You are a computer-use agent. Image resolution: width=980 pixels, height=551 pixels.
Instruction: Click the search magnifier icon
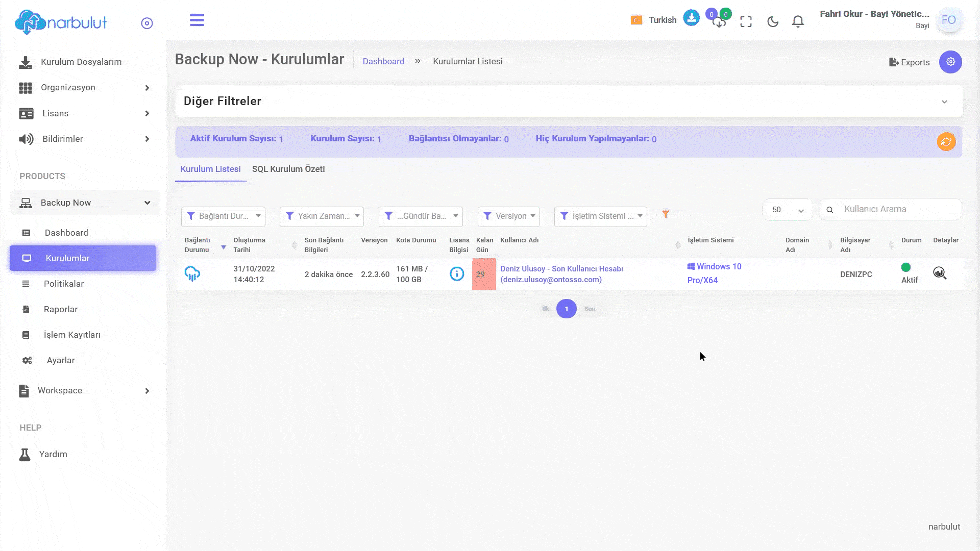[830, 210]
